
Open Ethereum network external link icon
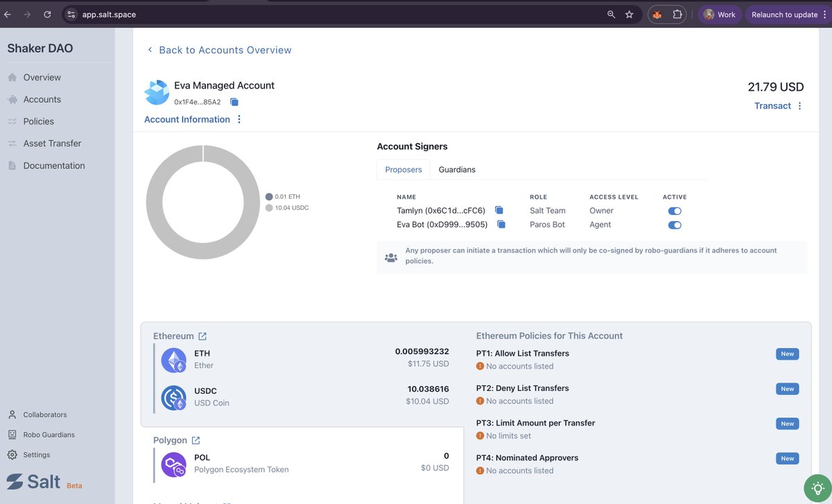pyautogui.click(x=202, y=336)
